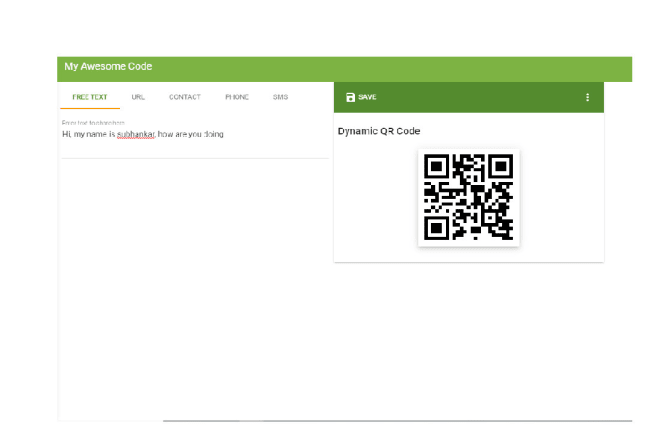The height and width of the screenshot is (440, 660).
Task: Open the CONTACT tab
Action: pos(185,97)
